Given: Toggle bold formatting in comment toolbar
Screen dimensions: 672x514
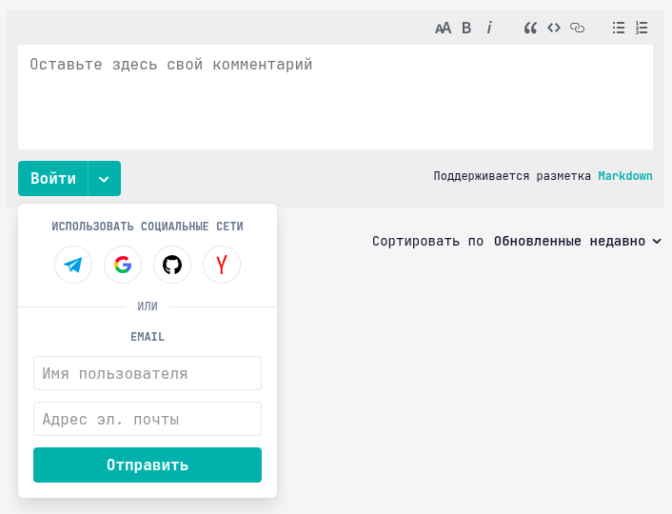Looking at the screenshot, I should [x=466, y=28].
